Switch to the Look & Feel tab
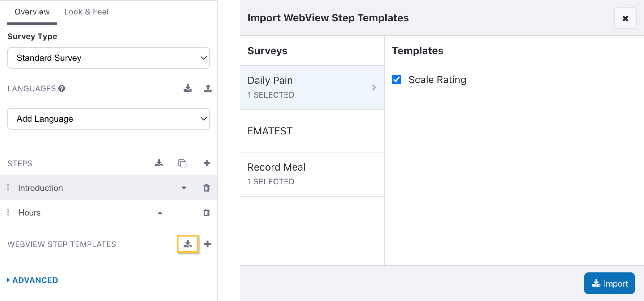 (x=86, y=12)
